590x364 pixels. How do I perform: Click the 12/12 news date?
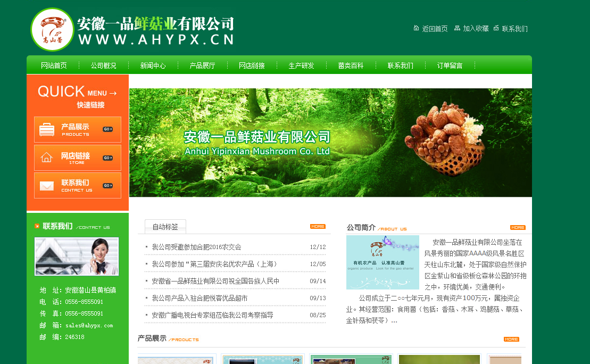coord(318,247)
